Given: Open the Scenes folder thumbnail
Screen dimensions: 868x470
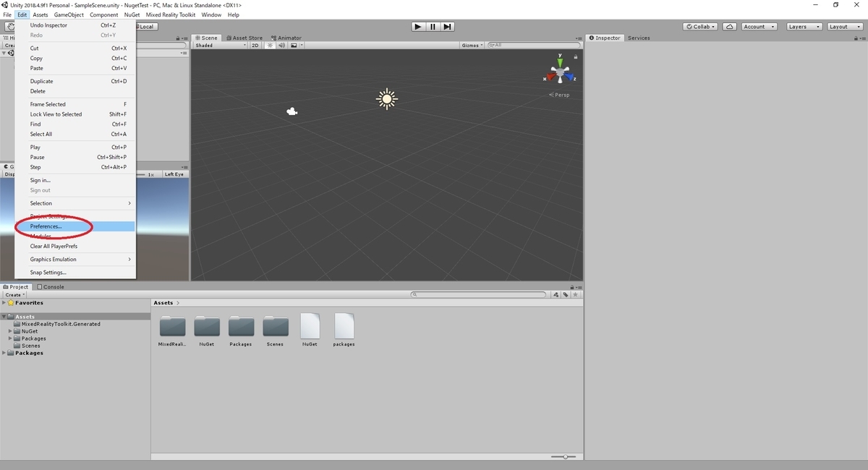Looking at the screenshot, I should tap(276, 327).
